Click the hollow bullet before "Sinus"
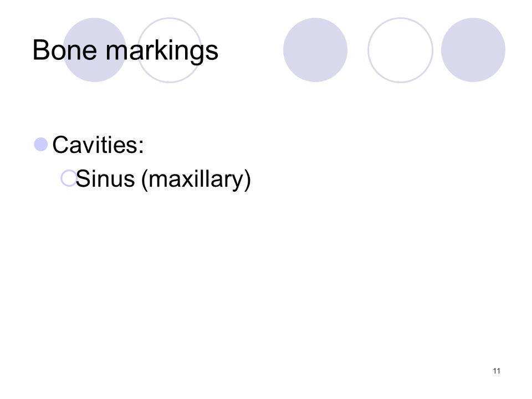Viewport: 532px width, 399px height. 69,178
